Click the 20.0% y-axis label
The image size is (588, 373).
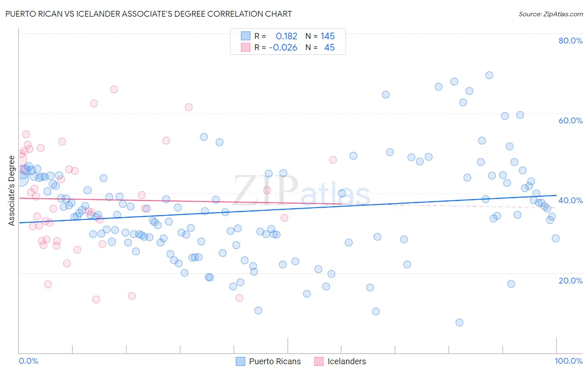click(570, 281)
